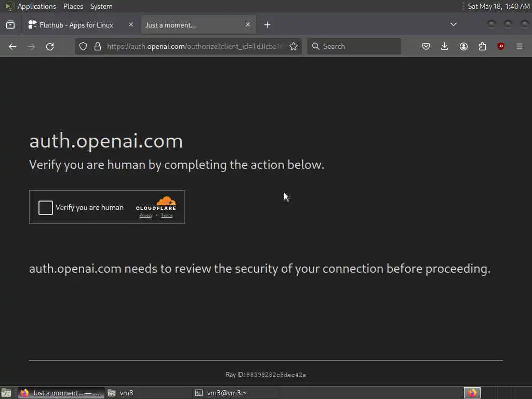Go back to previous page
The image size is (532, 399).
coord(12,46)
